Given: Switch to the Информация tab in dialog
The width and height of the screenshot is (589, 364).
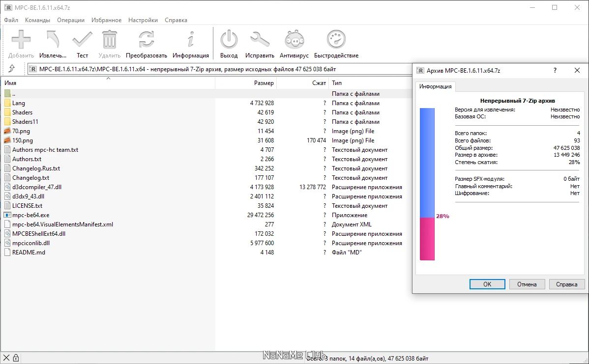Looking at the screenshot, I should tap(435, 86).
